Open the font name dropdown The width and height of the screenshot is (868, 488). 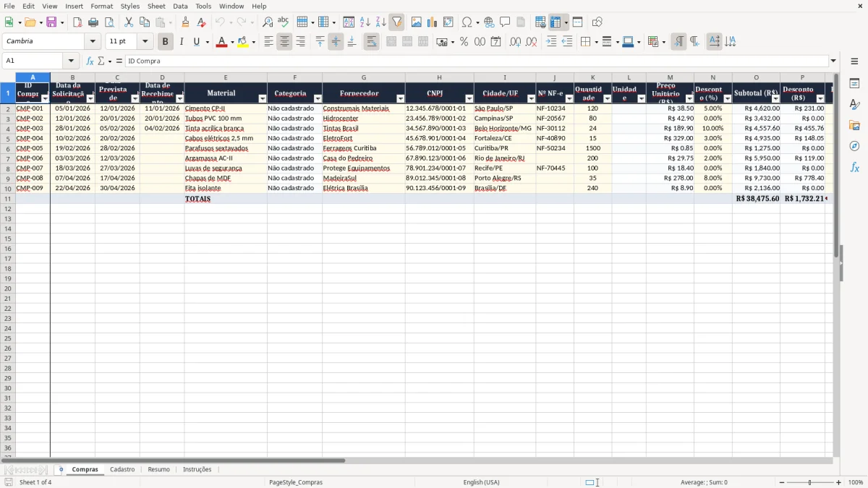click(x=93, y=42)
